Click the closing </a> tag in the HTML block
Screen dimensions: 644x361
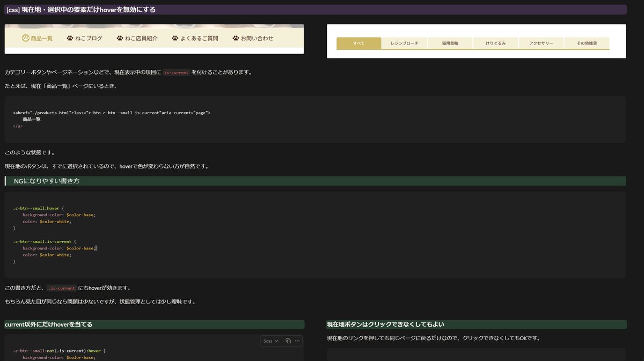(x=18, y=126)
